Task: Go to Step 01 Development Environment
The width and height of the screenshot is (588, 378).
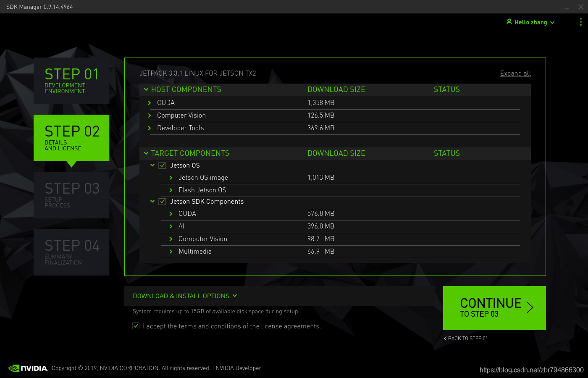Action: [71, 81]
